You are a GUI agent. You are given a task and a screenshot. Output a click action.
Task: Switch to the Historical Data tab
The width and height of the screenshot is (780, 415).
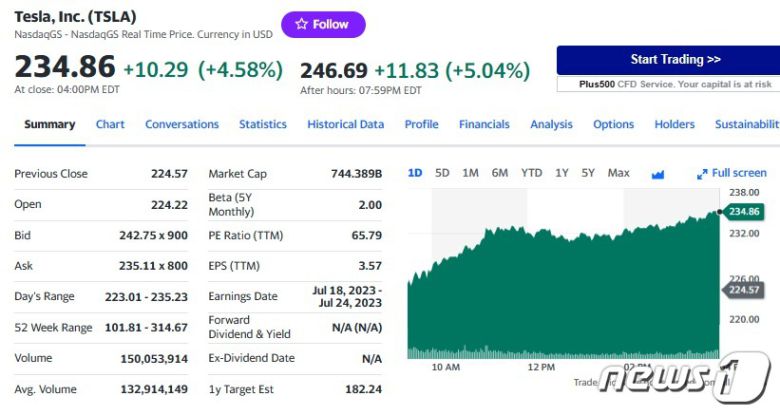(x=345, y=125)
